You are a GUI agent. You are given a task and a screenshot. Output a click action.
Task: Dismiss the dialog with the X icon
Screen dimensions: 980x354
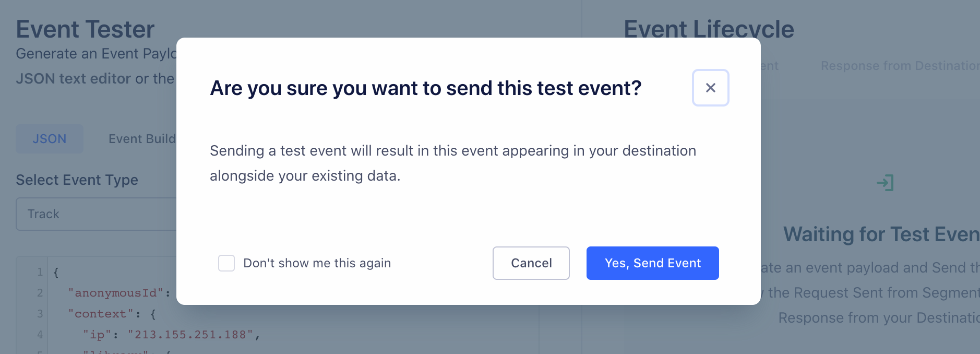coord(710,88)
